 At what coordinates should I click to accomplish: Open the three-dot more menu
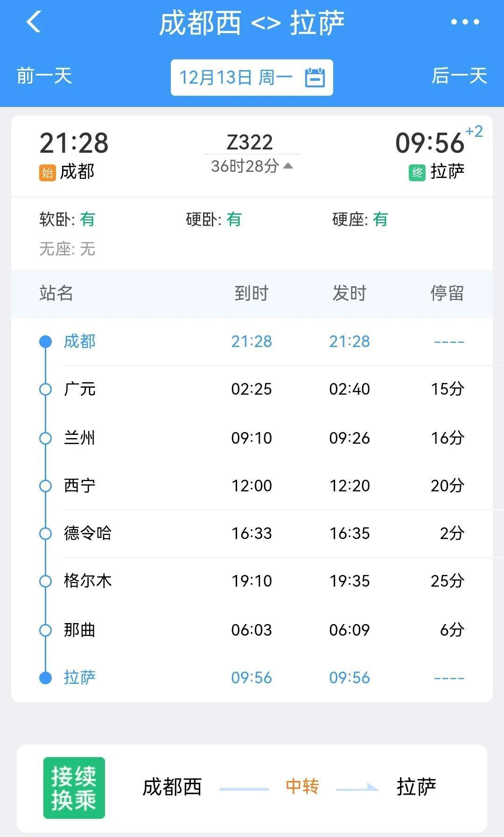point(465,22)
